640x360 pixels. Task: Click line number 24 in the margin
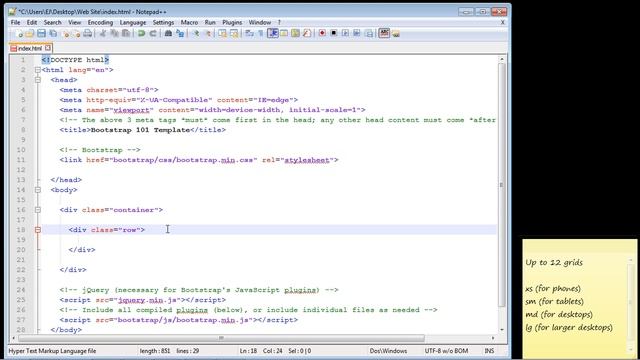click(21, 290)
